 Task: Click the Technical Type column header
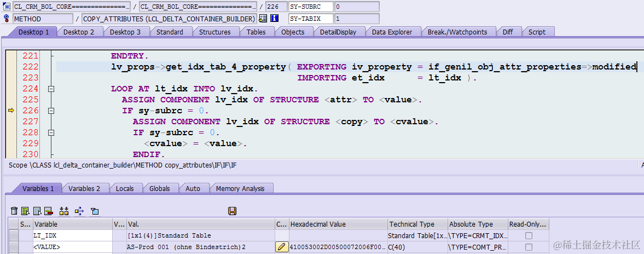click(417, 224)
